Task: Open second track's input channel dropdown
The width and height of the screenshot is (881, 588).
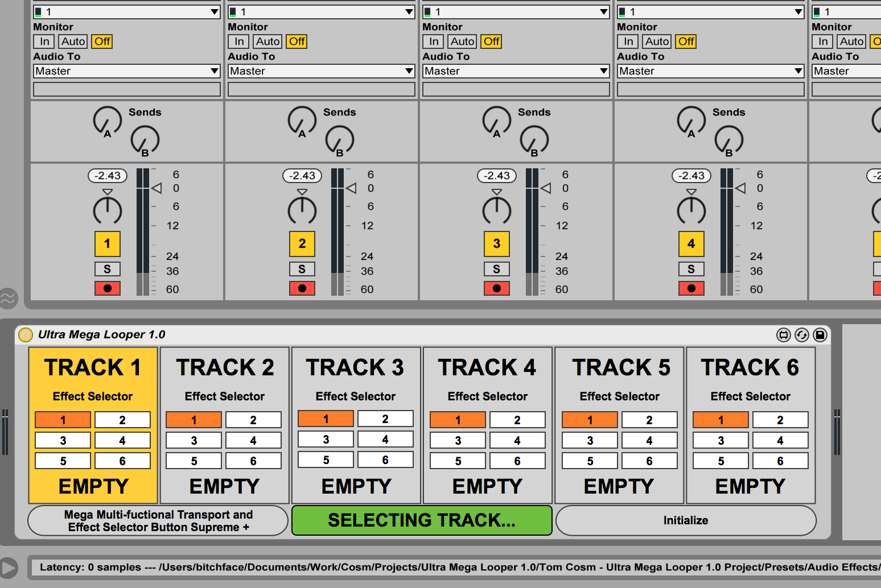Action: click(321, 12)
